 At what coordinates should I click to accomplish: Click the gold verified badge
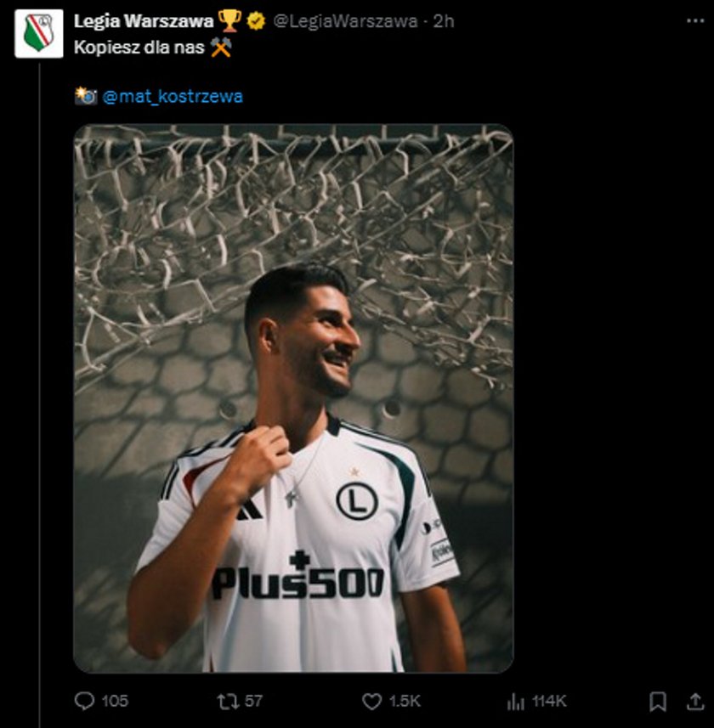point(256,21)
